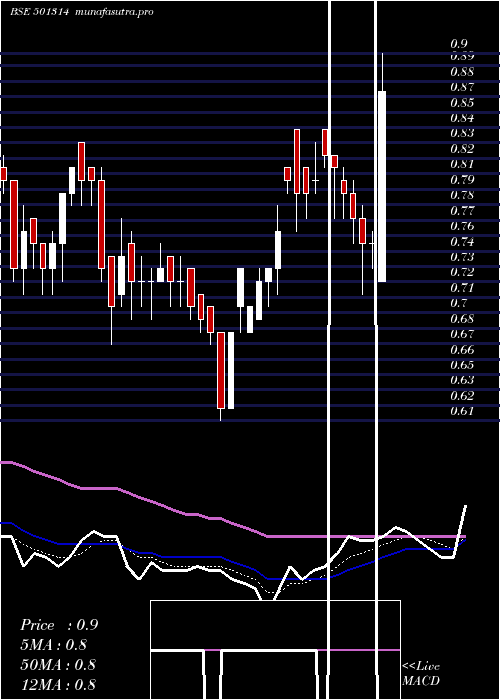Select the 0.74 price axis label

[x=462, y=242]
